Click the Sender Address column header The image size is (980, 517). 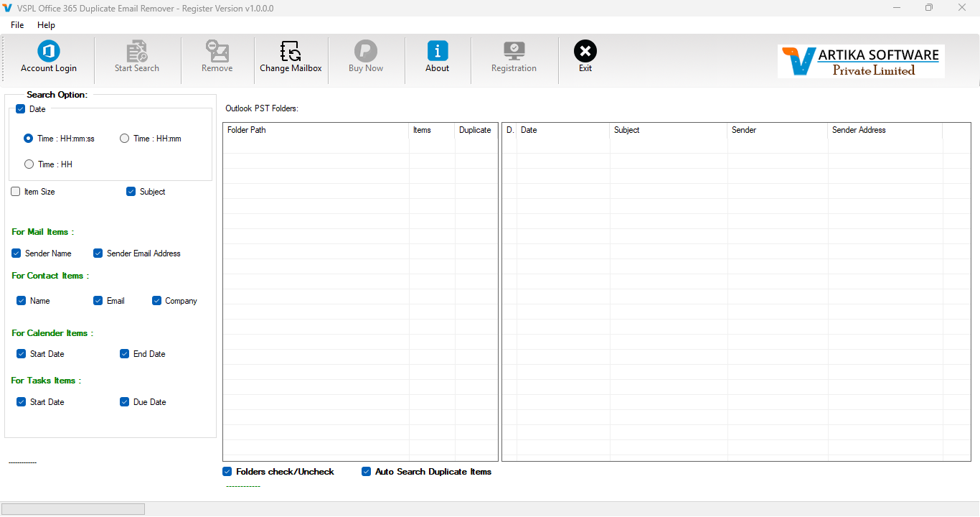[885, 130]
